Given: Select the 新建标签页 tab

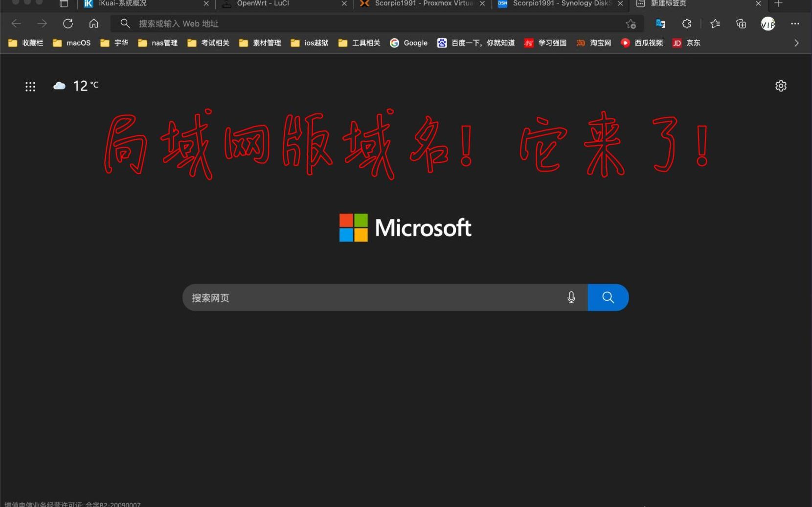Looking at the screenshot, I should [699, 4].
